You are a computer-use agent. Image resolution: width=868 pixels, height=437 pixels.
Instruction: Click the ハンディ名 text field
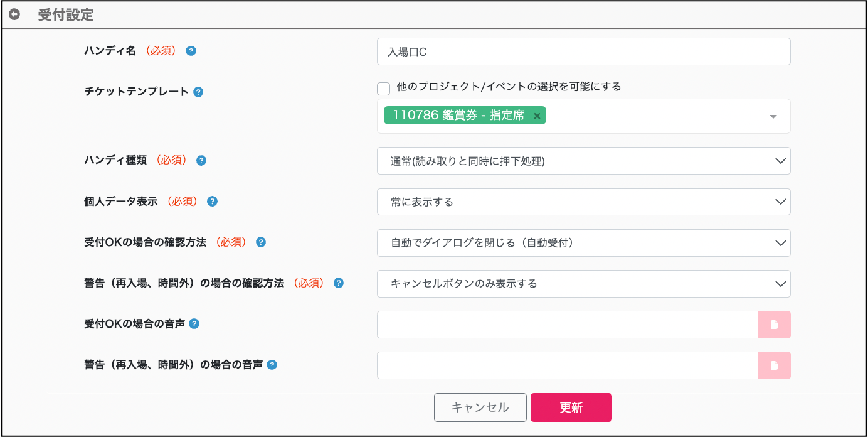[583, 51]
